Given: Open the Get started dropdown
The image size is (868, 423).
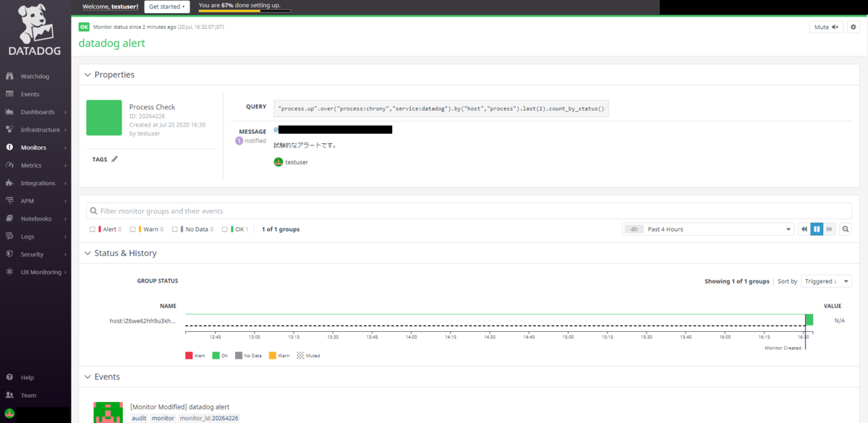Looking at the screenshot, I should pos(167,7).
